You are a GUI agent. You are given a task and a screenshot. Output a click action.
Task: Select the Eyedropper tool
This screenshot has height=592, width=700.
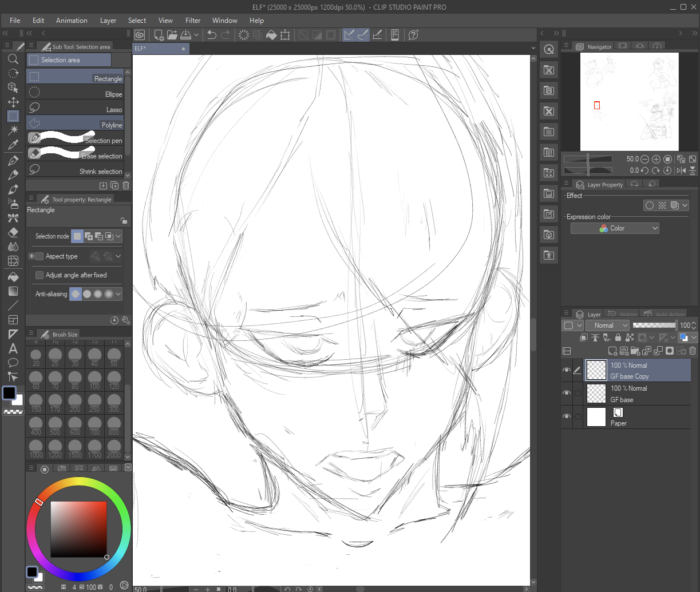click(13, 145)
